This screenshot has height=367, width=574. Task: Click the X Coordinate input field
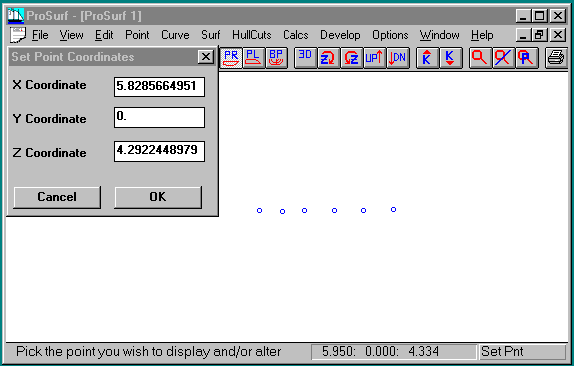159,87
